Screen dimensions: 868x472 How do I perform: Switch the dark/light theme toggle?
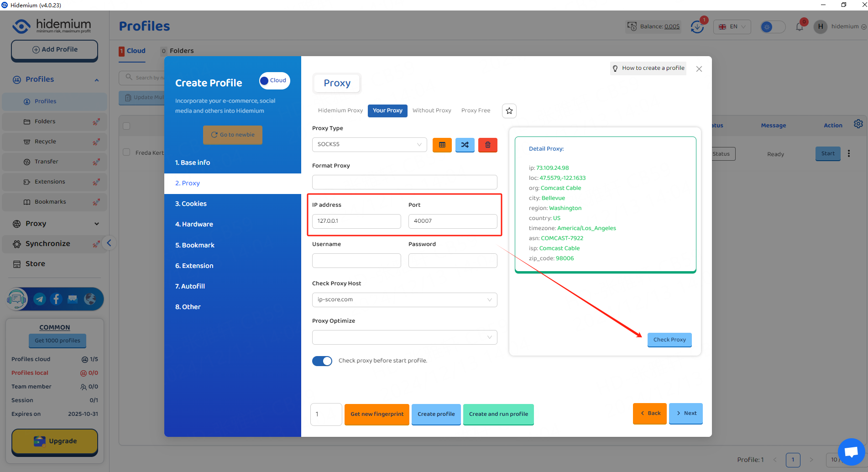773,27
